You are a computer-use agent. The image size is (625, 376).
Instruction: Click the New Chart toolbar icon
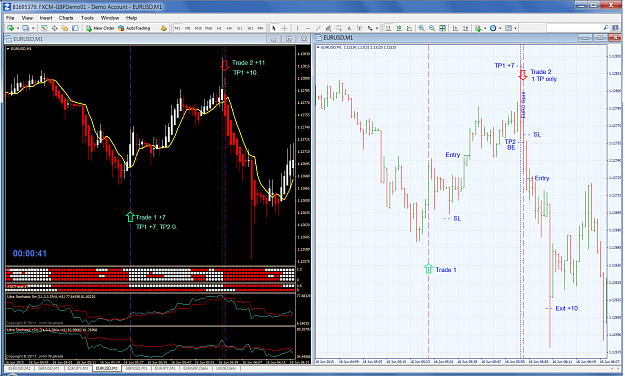[x=10, y=28]
